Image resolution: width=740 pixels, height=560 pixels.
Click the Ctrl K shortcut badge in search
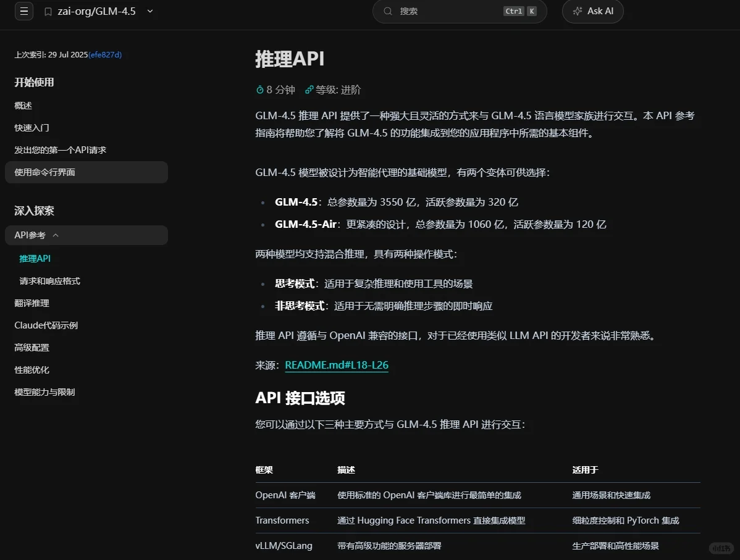pyautogui.click(x=521, y=10)
